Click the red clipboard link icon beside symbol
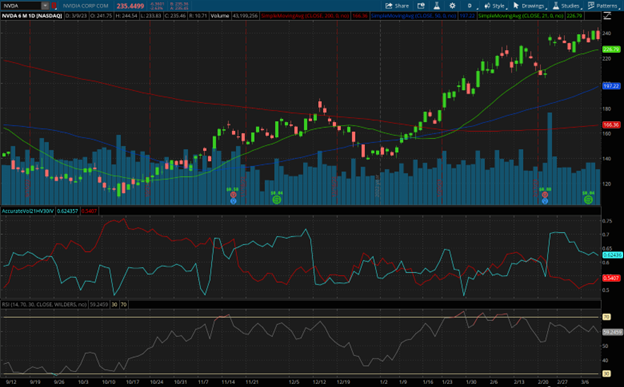Image resolution: width=624 pixels, height=387 pixels. point(54,6)
